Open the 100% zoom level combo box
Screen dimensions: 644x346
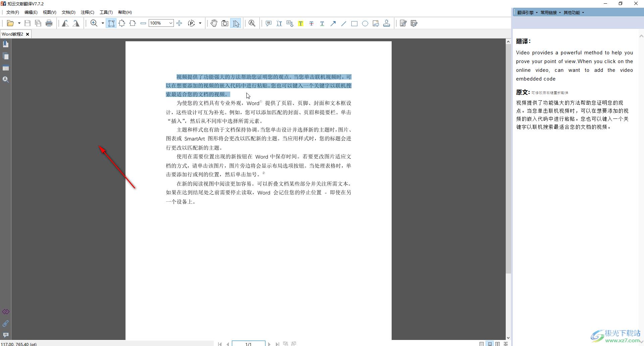(161, 23)
